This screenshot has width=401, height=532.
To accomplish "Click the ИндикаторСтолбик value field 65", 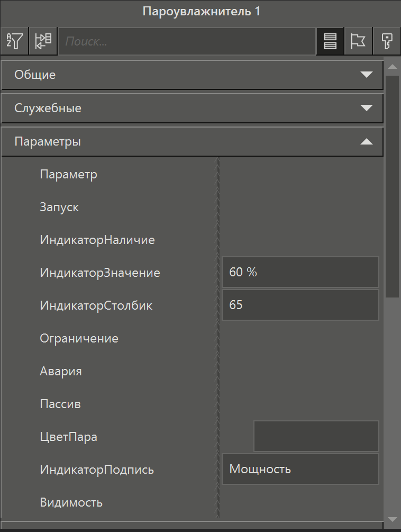I will pyautogui.click(x=300, y=305).
